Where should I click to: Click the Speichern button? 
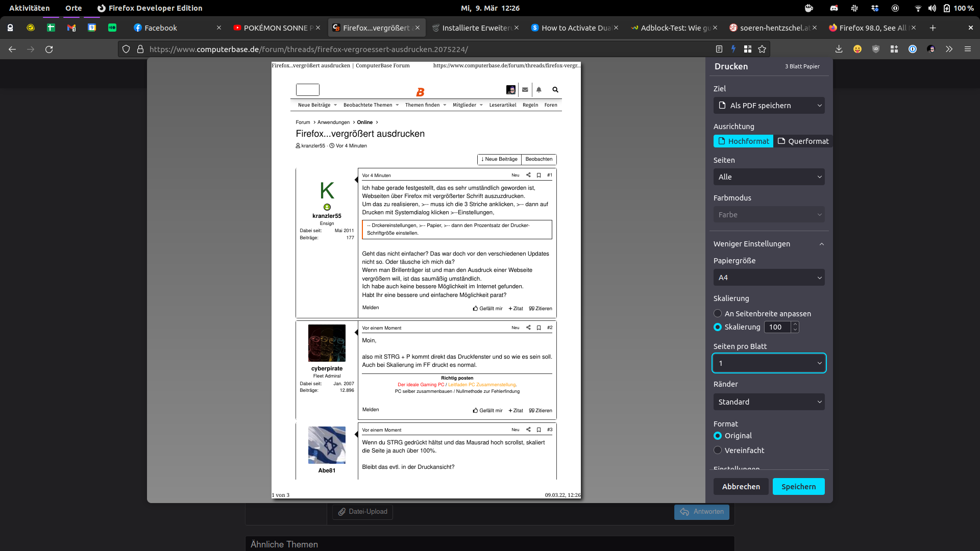pyautogui.click(x=798, y=486)
